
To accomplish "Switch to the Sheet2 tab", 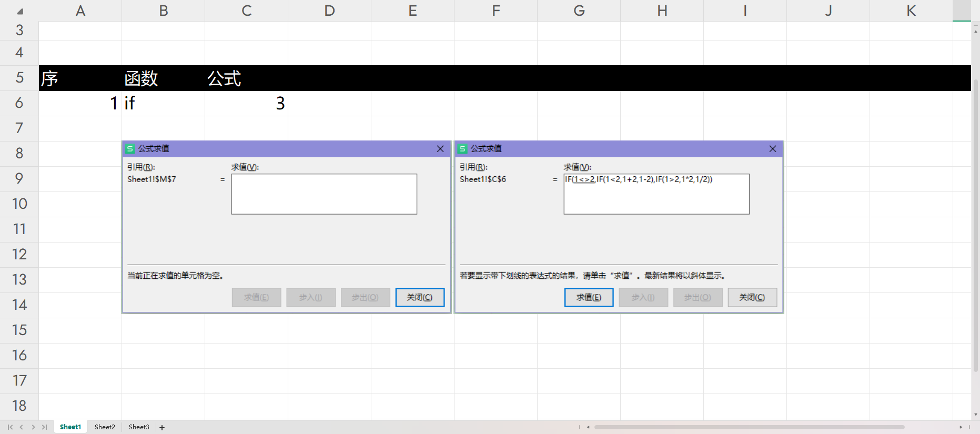I will (x=105, y=427).
